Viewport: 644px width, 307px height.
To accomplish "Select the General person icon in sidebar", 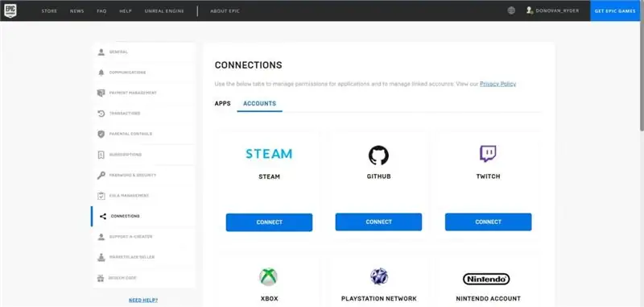I will 101,52.
